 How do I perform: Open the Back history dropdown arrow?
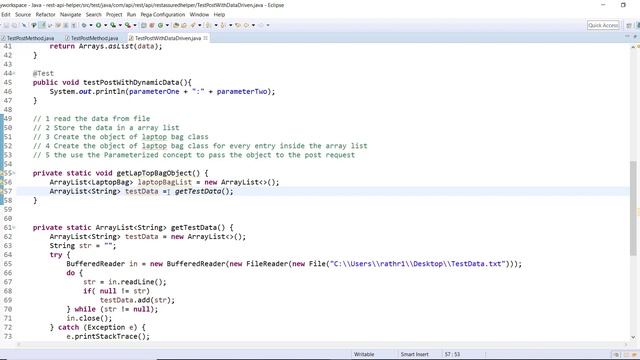pyautogui.click(x=253, y=25)
